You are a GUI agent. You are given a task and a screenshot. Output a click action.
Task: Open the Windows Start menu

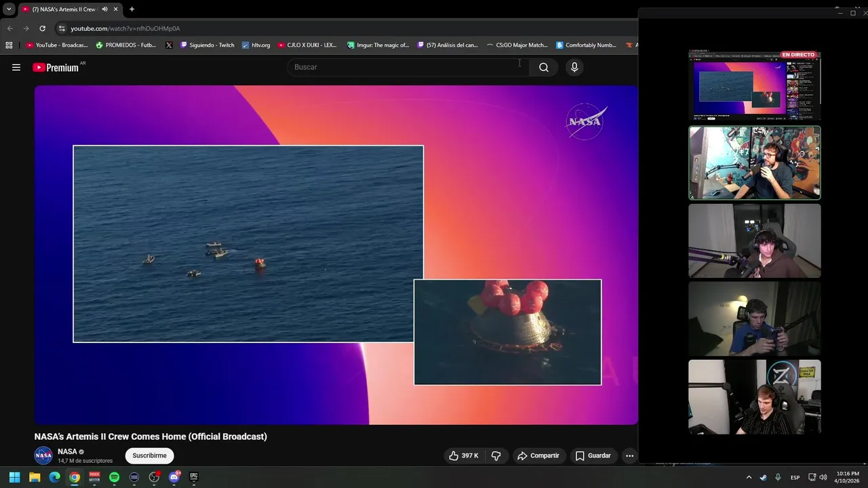14,477
